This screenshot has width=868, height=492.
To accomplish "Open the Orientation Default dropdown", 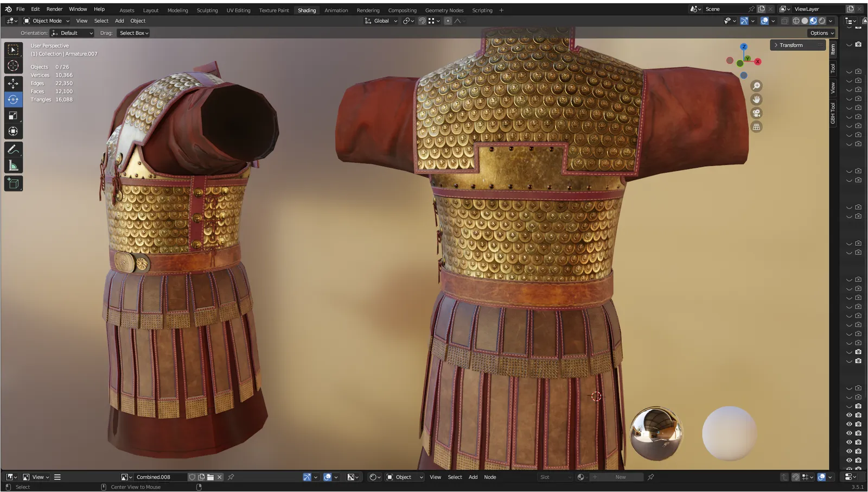I will tap(72, 33).
